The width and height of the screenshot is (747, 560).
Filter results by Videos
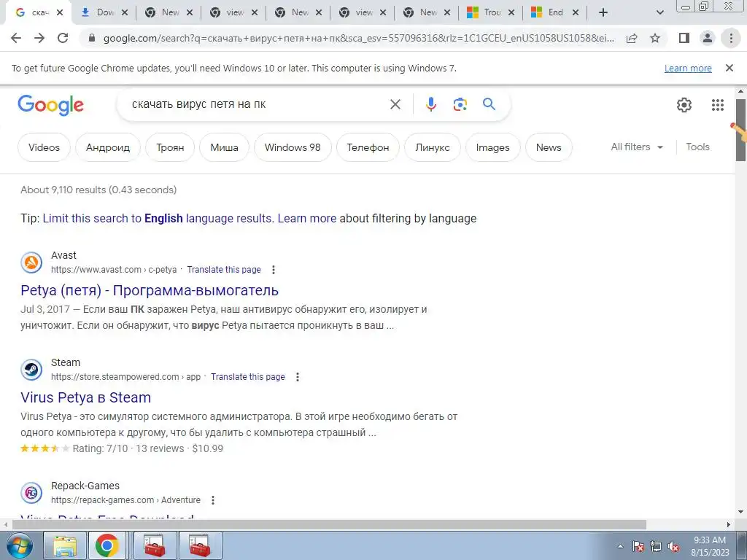tap(44, 147)
